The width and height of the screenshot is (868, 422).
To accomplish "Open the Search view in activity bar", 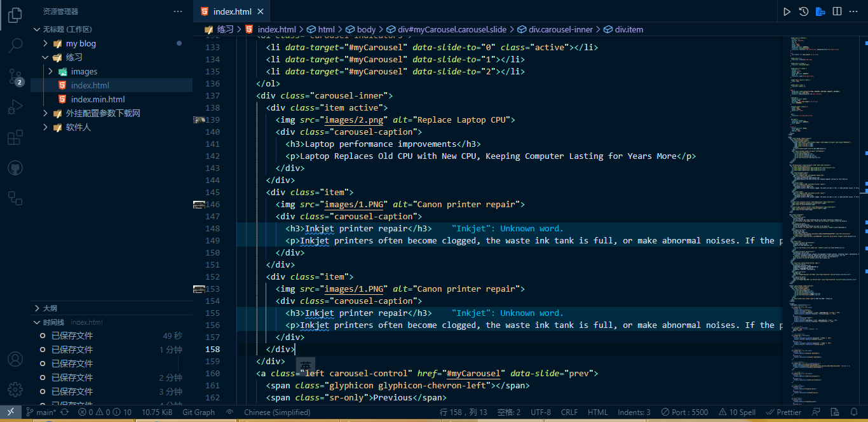I will click(15, 45).
